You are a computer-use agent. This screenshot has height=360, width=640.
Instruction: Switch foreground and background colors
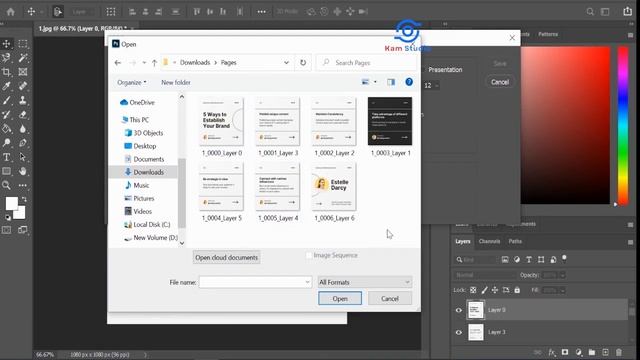tap(24, 199)
